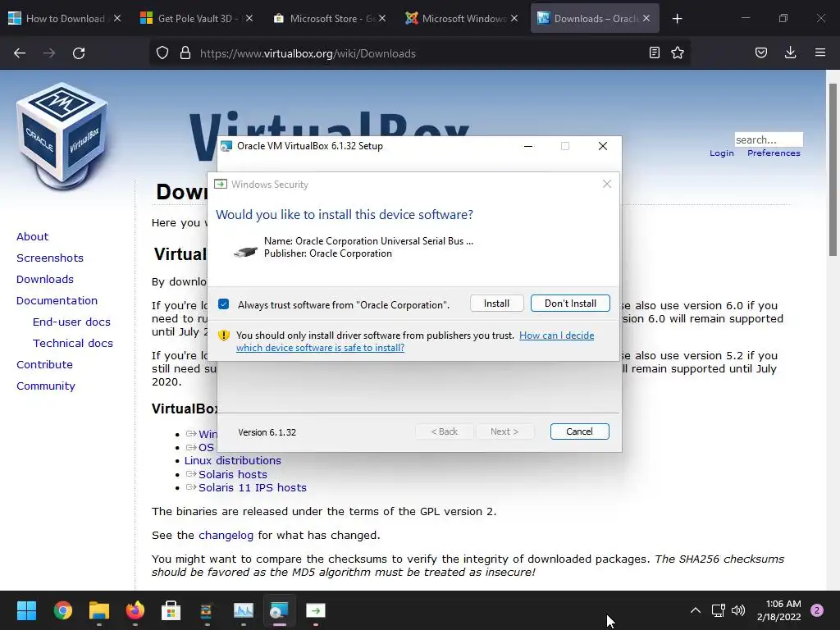Click the browser back arrow

(x=20, y=53)
